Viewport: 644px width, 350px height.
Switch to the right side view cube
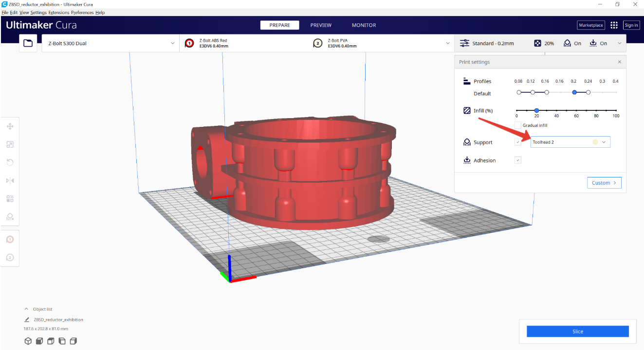pyautogui.click(x=73, y=341)
